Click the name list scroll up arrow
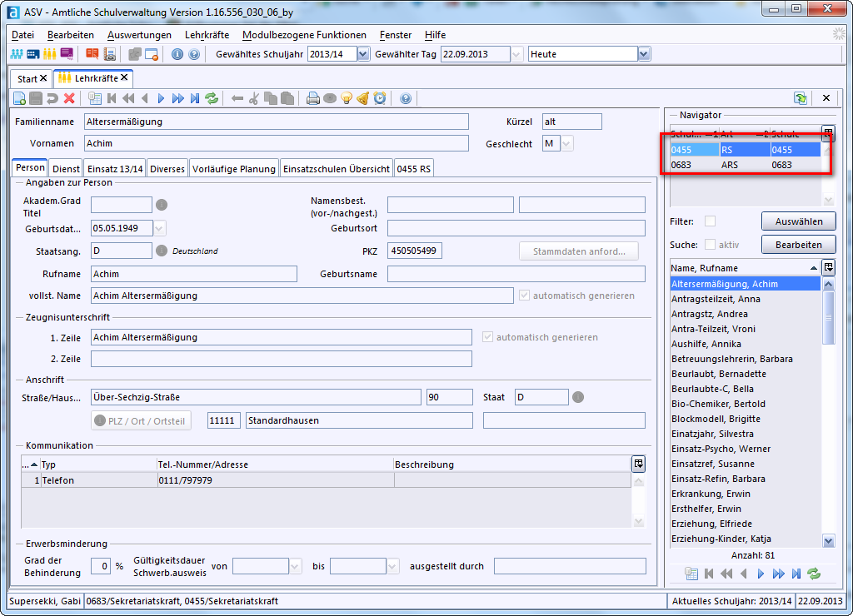This screenshot has width=853, height=616. (829, 284)
